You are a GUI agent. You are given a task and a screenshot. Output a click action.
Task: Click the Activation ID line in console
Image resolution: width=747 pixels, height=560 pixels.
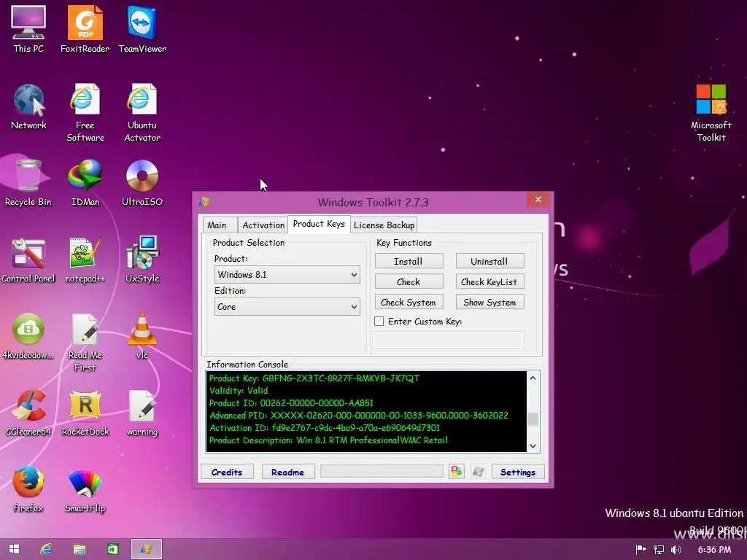pyautogui.click(x=325, y=427)
